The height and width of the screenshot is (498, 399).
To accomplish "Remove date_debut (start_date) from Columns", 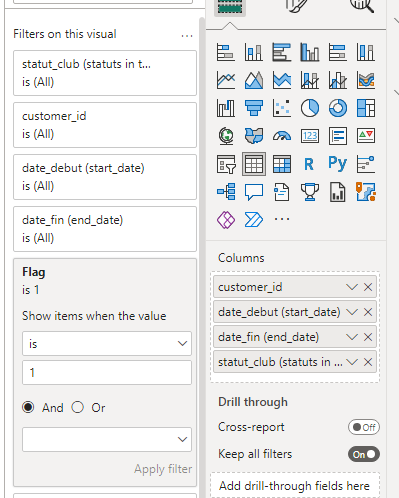I will [368, 312].
